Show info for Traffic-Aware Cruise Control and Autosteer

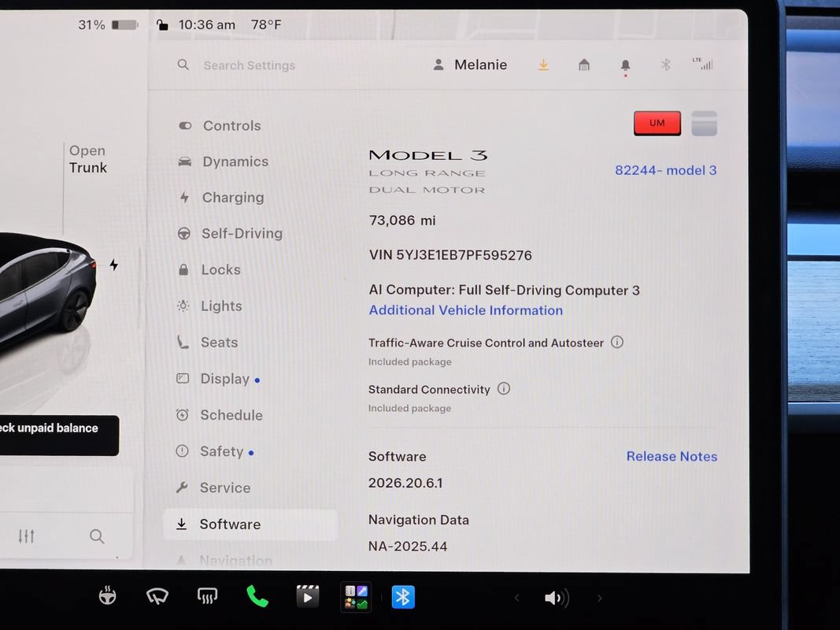(x=617, y=342)
